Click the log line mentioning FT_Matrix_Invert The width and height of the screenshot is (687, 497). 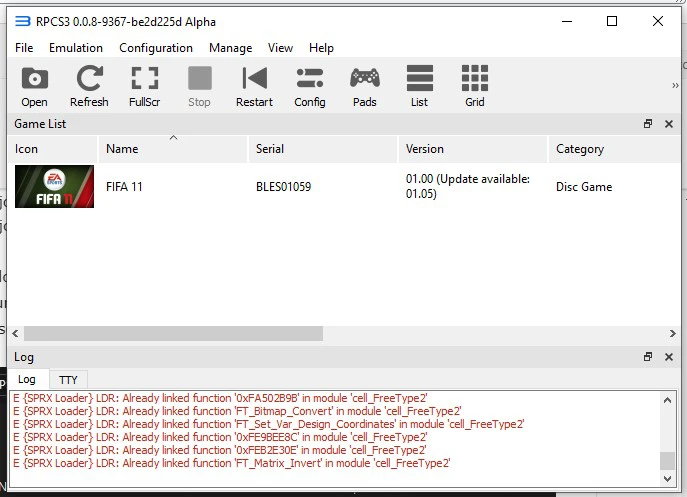(231, 463)
